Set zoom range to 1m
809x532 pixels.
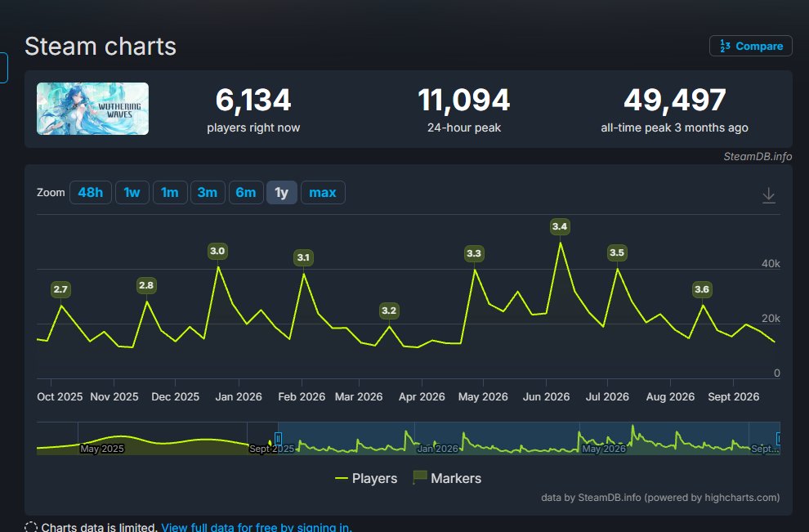170,193
